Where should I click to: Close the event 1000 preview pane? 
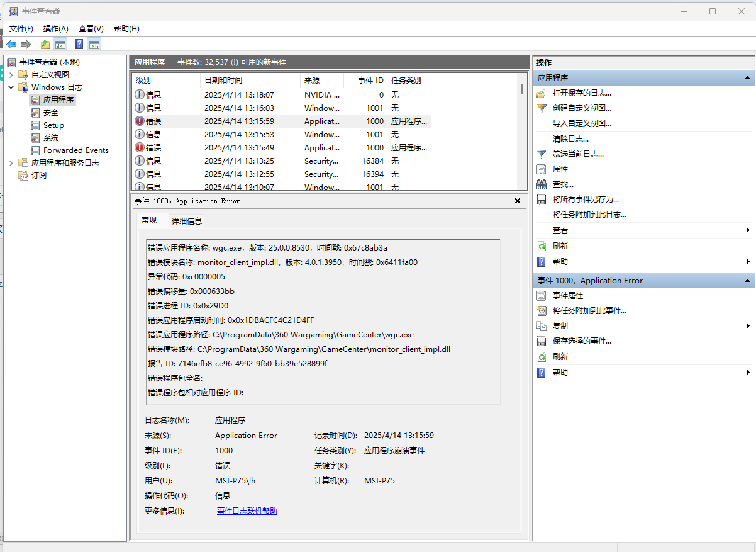tap(518, 201)
